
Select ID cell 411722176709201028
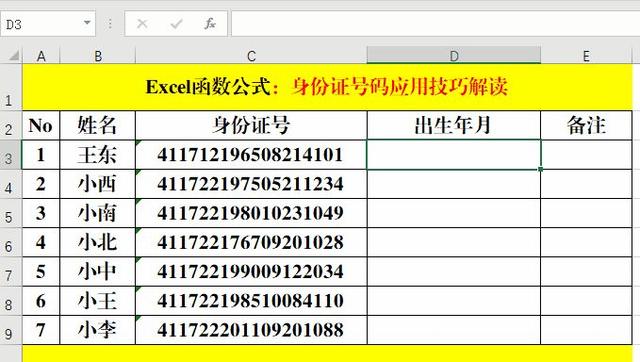(x=251, y=243)
